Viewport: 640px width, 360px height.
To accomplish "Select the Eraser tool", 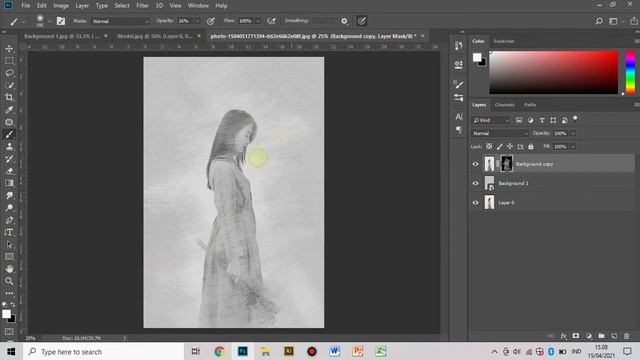I will click(x=9, y=171).
